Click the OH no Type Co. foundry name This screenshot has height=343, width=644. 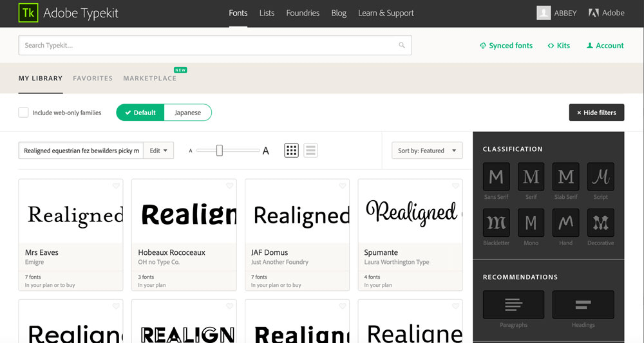pos(158,262)
